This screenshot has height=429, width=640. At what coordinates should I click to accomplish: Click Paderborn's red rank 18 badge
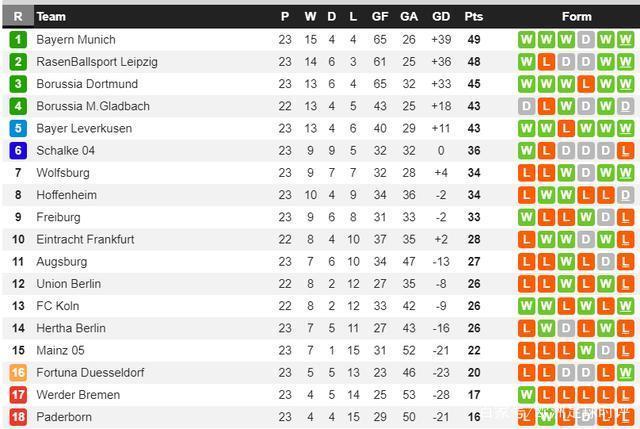click(18, 417)
